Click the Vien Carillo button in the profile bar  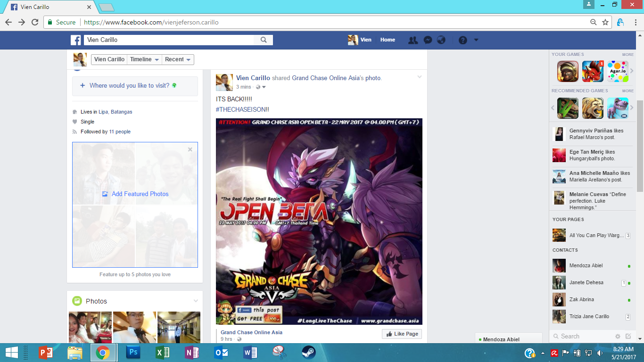point(109,59)
